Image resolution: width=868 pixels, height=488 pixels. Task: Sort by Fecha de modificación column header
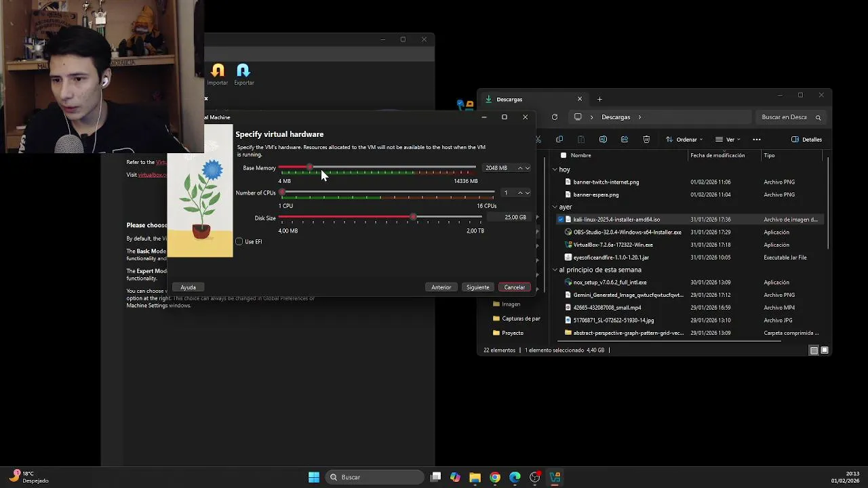[x=717, y=155]
